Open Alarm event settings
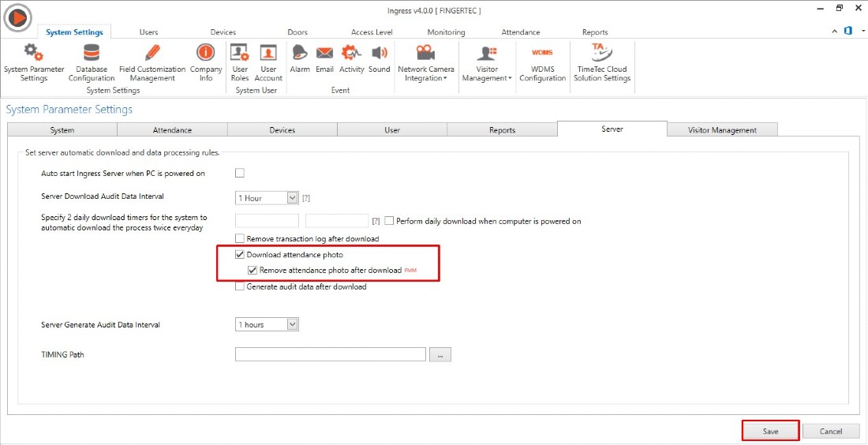 (300, 58)
